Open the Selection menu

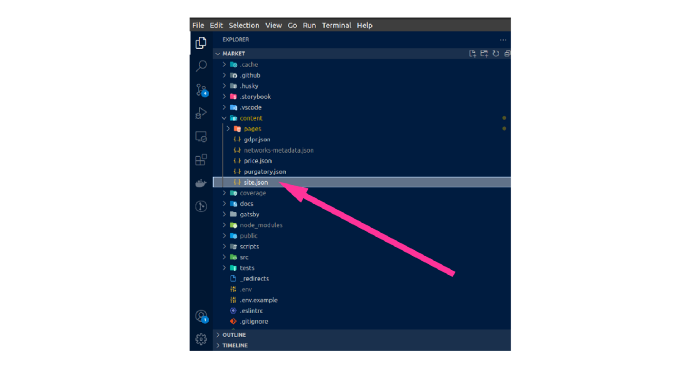(x=244, y=25)
